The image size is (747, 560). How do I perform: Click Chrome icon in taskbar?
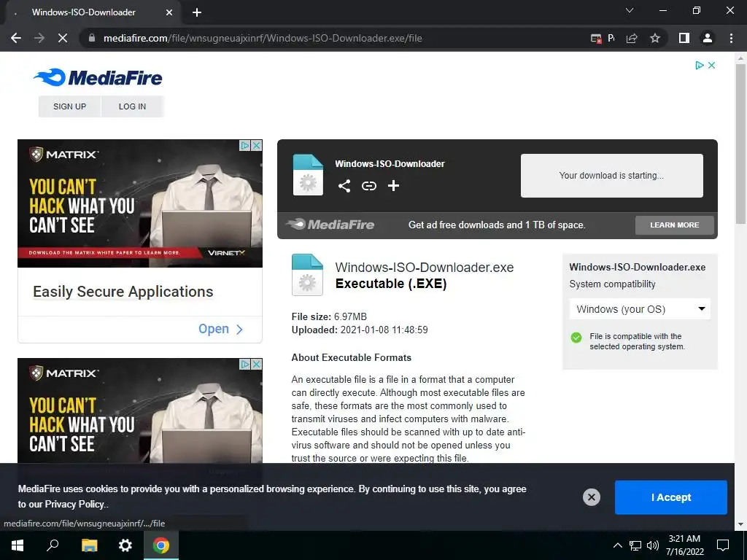(x=161, y=545)
